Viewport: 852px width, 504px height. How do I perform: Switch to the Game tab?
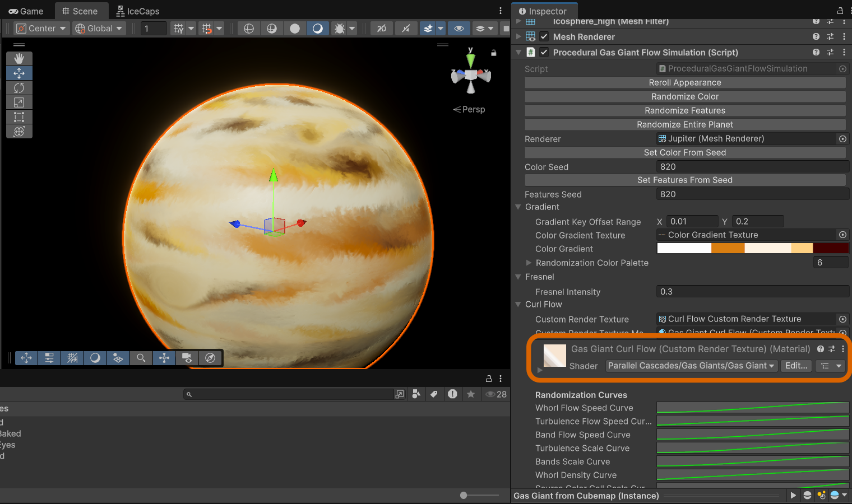tap(26, 11)
